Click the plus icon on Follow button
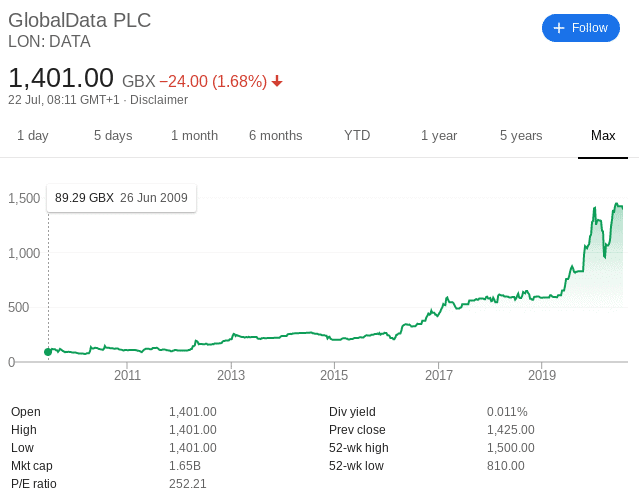 [x=559, y=28]
